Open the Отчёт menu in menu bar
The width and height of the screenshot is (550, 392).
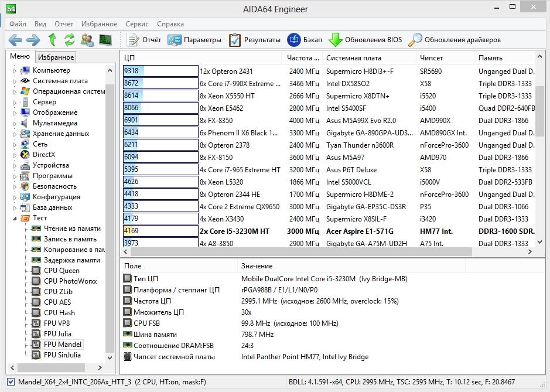[64, 24]
